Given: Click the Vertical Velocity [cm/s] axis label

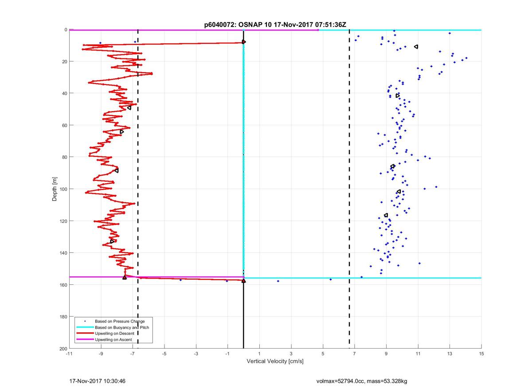Looking at the screenshot, I should click(275, 361).
